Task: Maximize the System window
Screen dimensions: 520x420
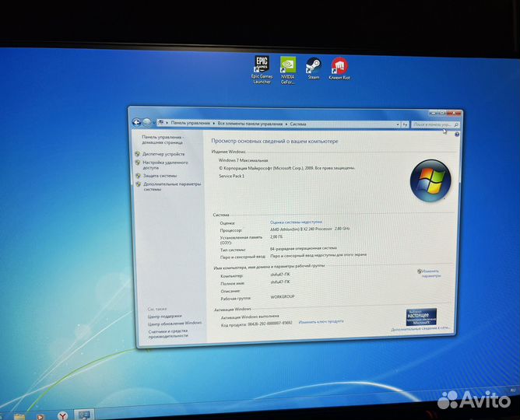Action: point(441,114)
